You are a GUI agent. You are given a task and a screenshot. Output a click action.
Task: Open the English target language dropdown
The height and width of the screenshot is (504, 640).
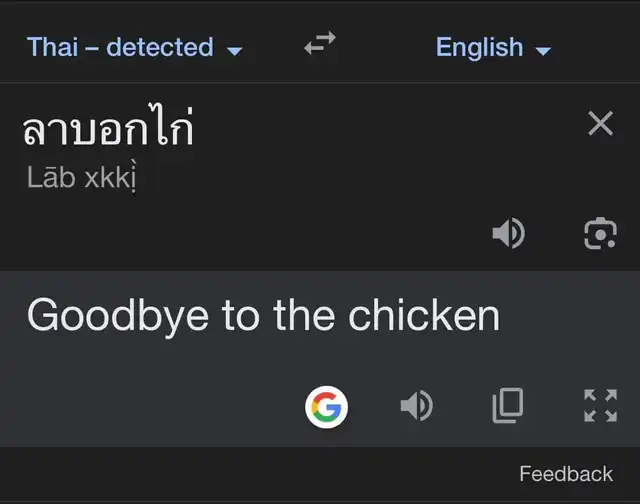point(493,47)
